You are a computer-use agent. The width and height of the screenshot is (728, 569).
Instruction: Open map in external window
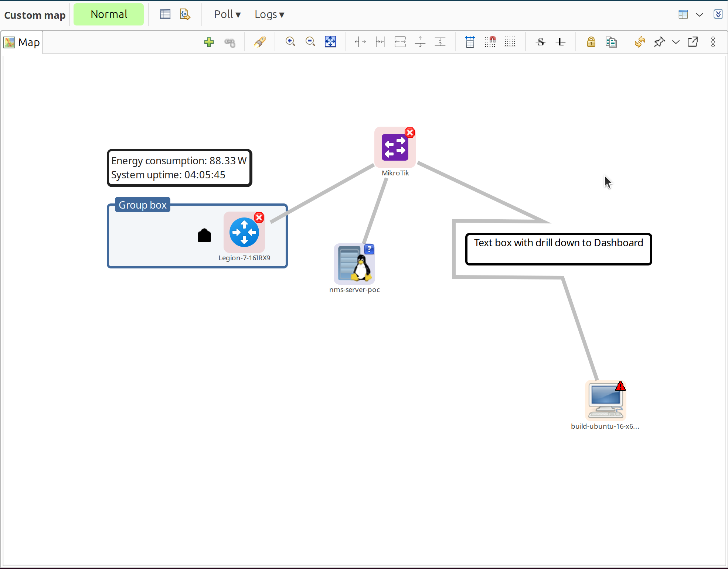click(x=693, y=42)
